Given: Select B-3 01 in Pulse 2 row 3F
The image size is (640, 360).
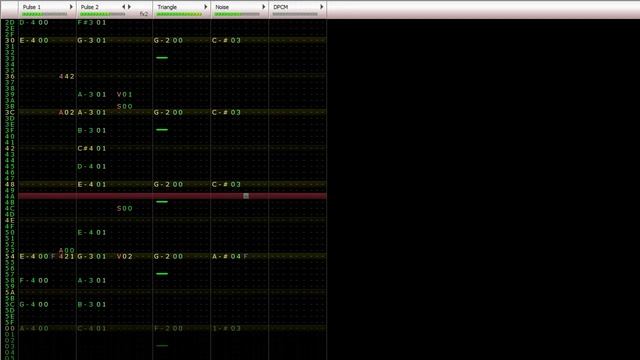Looking at the screenshot, I should 92,131.
